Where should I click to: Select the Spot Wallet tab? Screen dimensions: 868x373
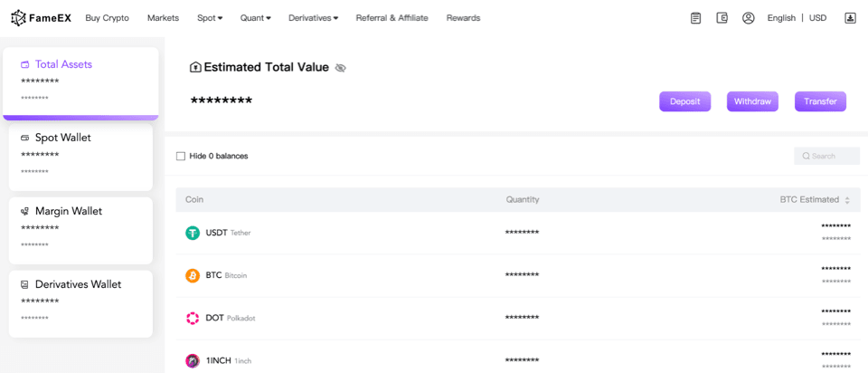80,155
